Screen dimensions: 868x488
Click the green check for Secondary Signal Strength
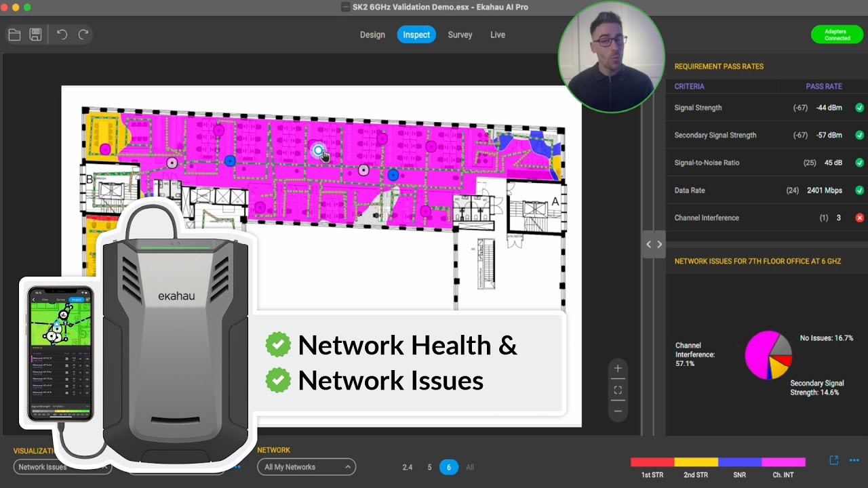(x=859, y=135)
